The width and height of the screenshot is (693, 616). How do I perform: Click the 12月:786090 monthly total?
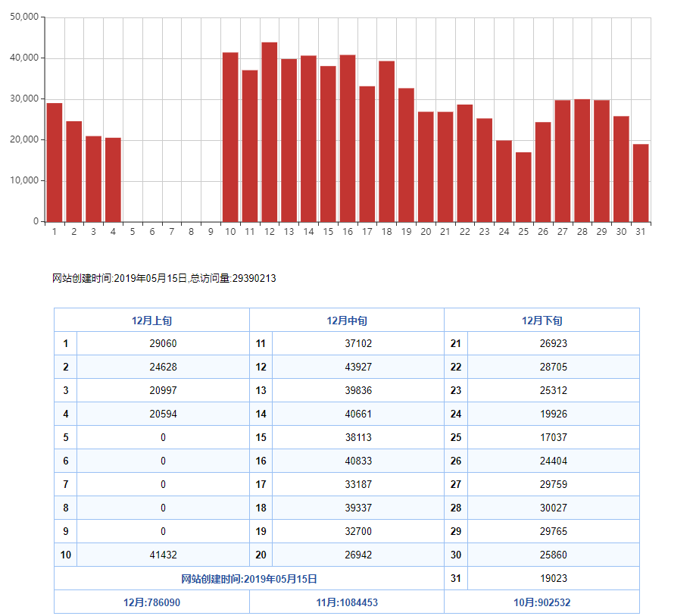click(151, 602)
